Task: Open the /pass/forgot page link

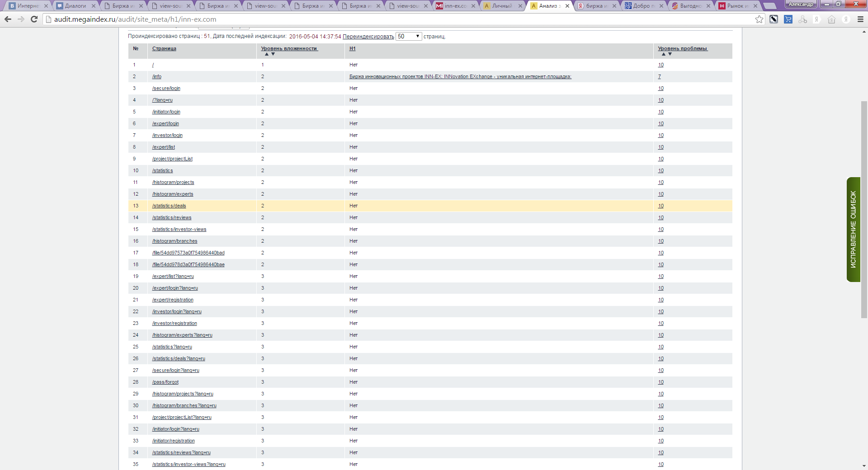Action: click(165, 382)
